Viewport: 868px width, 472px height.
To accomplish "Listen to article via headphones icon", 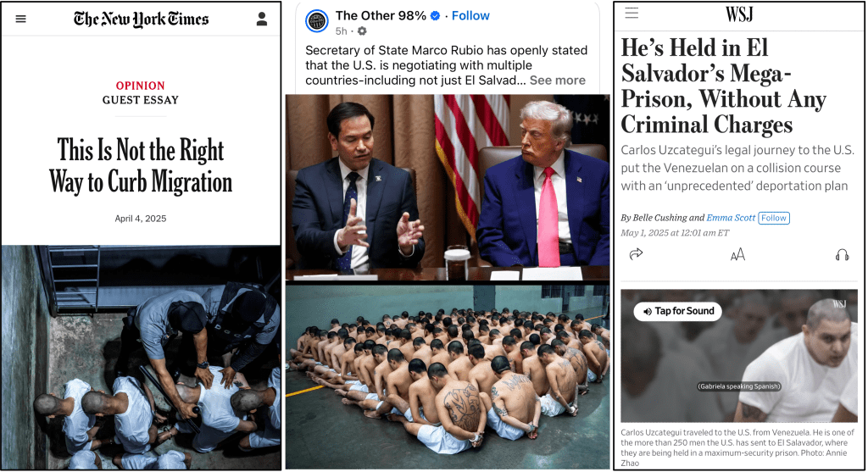I will point(842,254).
